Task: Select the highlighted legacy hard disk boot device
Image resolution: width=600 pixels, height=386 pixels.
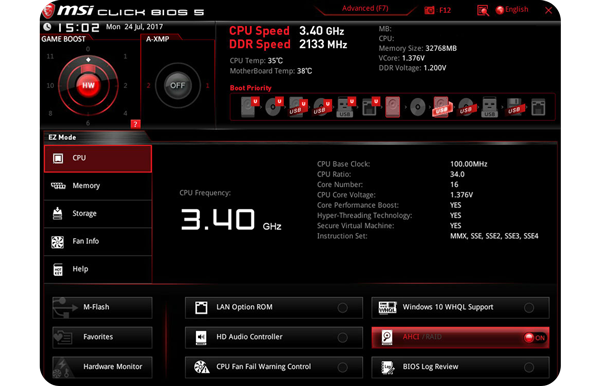Action: tap(393, 107)
